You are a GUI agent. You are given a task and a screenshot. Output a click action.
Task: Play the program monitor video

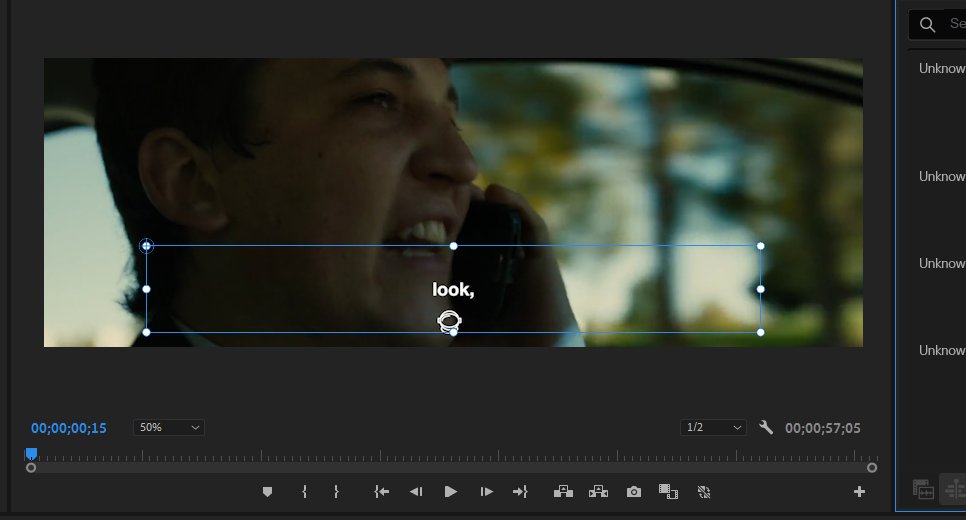450,492
